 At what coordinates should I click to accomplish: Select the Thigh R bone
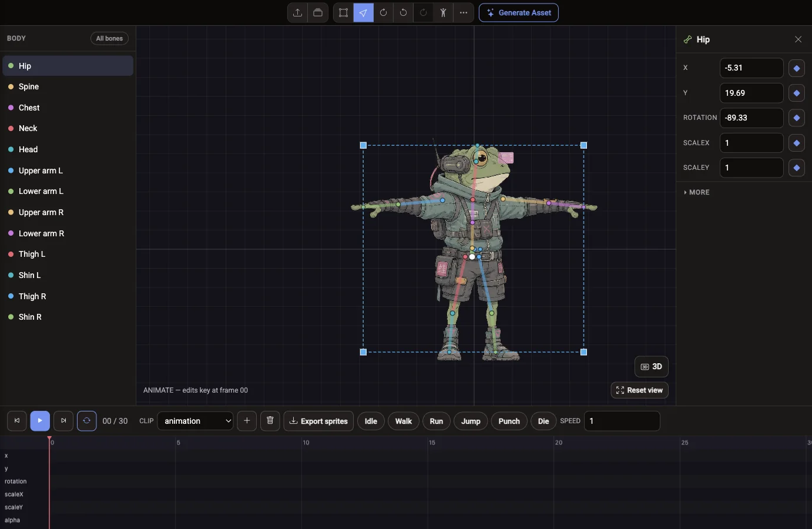pyautogui.click(x=68, y=296)
